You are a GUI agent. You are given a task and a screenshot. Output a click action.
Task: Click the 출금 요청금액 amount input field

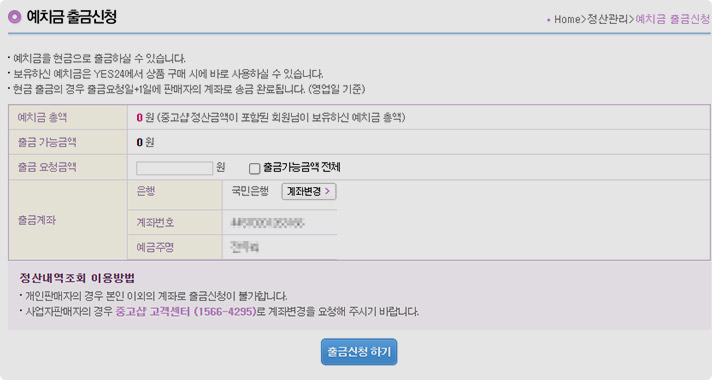174,168
